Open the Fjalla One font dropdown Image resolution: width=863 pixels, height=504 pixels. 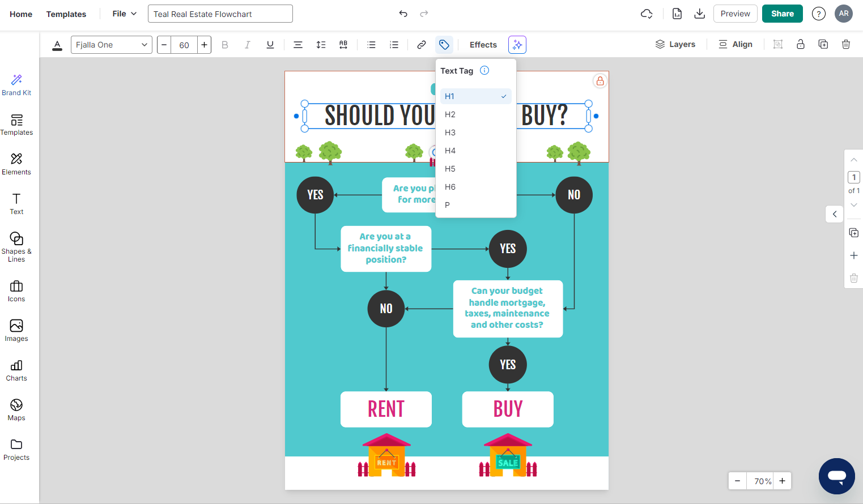[x=111, y=44]
